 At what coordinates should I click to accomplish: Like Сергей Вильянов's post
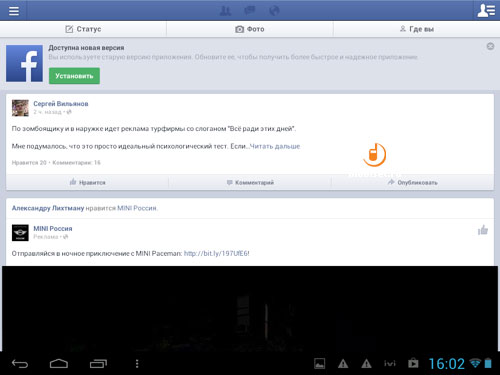pyautogui.click(x=87, y=182)
